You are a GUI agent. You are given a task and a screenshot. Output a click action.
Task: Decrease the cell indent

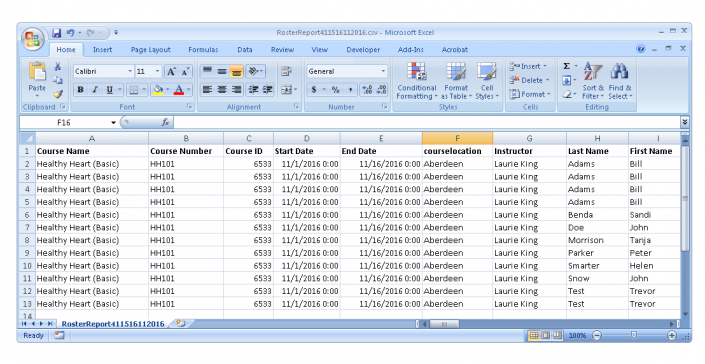click(x=253, y=89)
